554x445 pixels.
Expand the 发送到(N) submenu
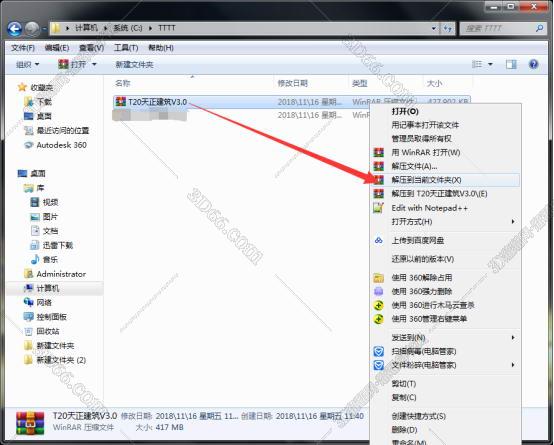pyautogui.click(x=513, y=338)
